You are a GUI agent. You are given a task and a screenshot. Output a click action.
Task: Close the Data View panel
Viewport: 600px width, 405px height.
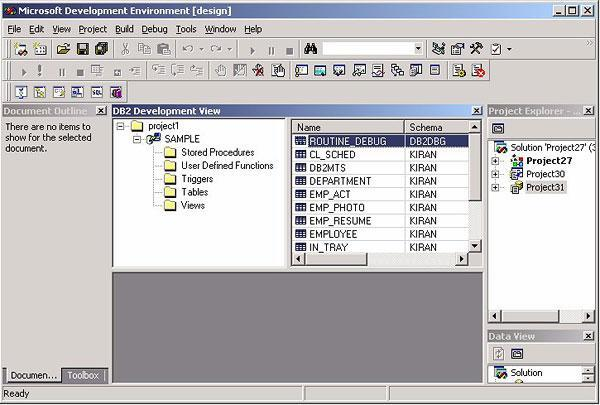[x=589, y=336]
